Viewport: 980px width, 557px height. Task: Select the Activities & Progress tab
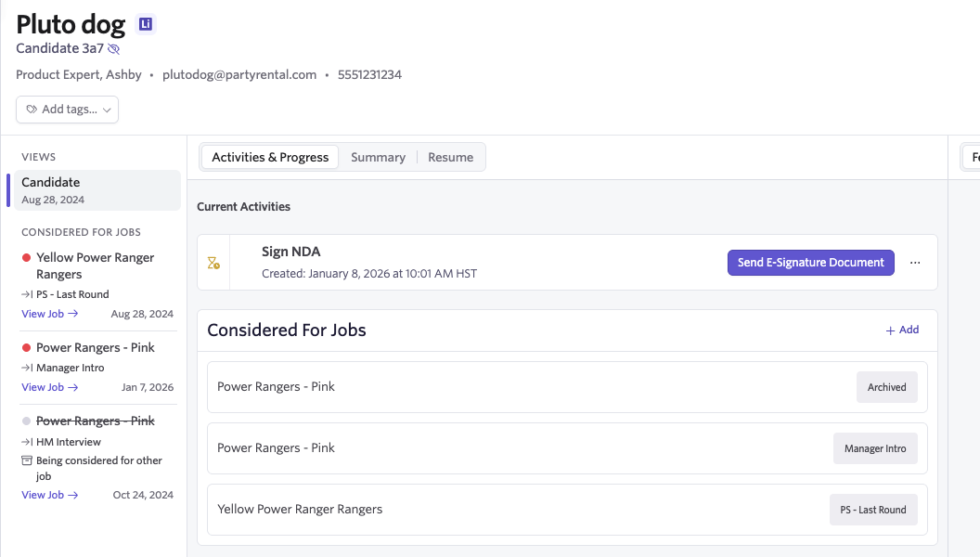click(270, 158)
